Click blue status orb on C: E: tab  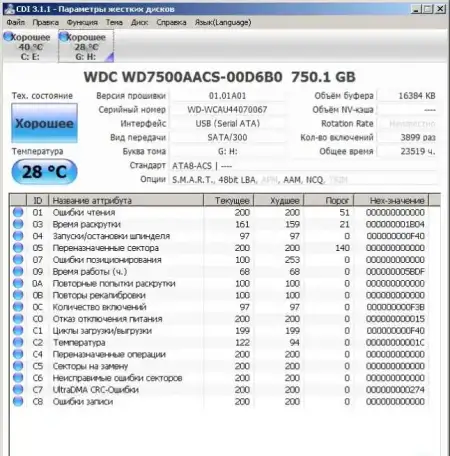click(8, 36)
